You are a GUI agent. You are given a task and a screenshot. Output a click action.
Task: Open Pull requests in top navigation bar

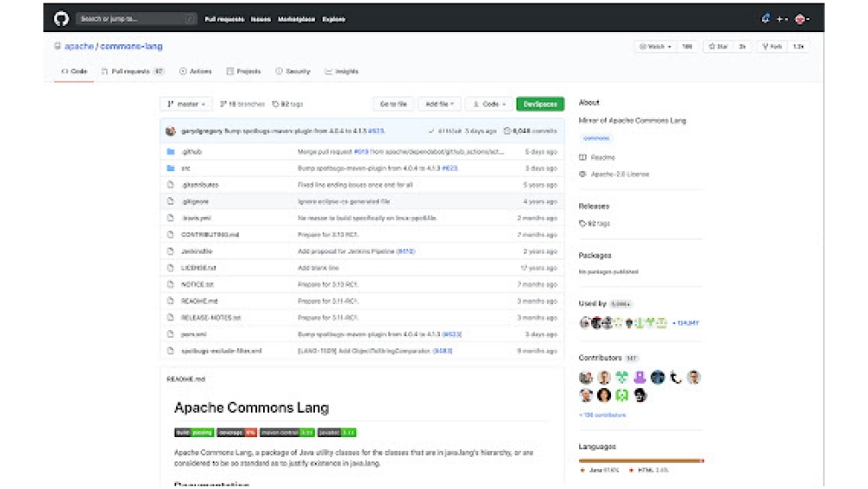coord(224,19)
